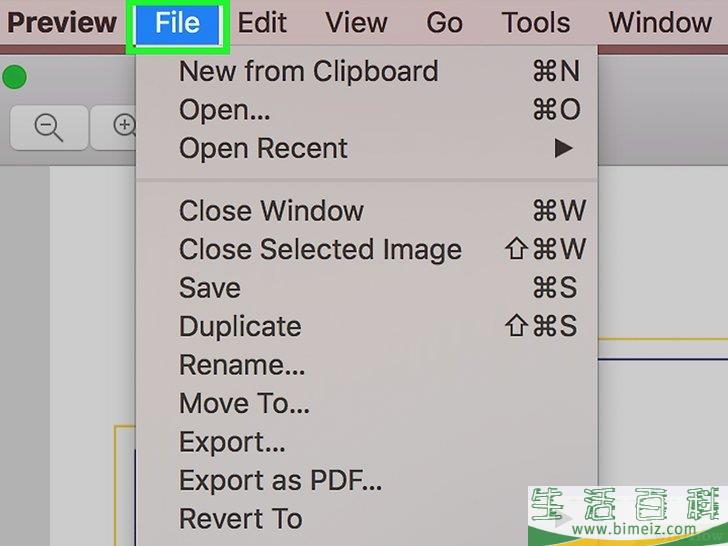The image size is (728, 546).
Task: Click the zoom out magnifier icon
Action: point(49,127)
